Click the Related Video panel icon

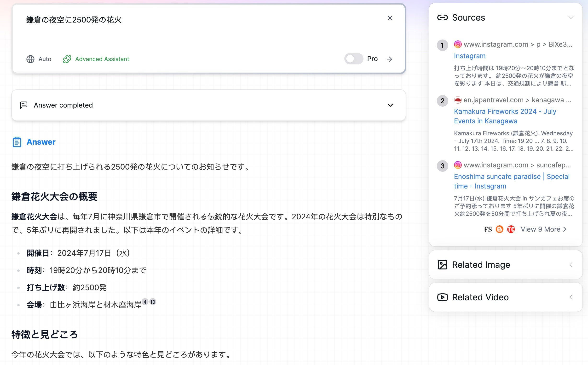(x=442, y=297)
